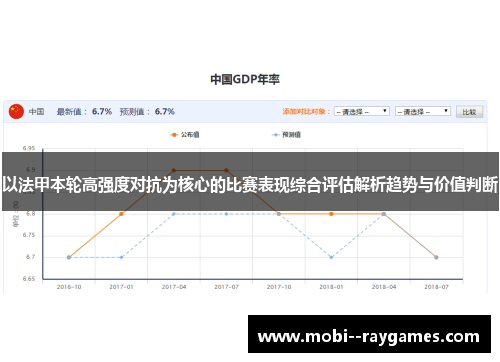This screenshot has width=500, height=362.
Task: Click the 2017-04 x-axis label
Action: coord(174,287)
